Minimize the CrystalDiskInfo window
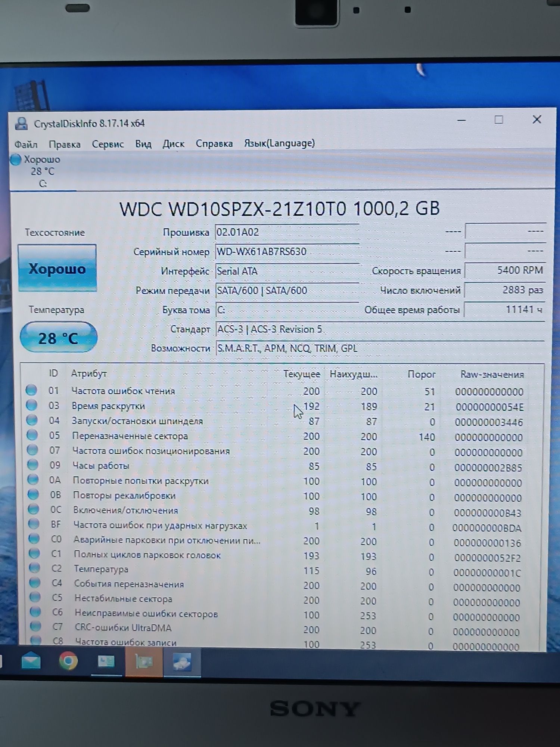The width and height of the screenshot is (560, 747). click(461, 120)
